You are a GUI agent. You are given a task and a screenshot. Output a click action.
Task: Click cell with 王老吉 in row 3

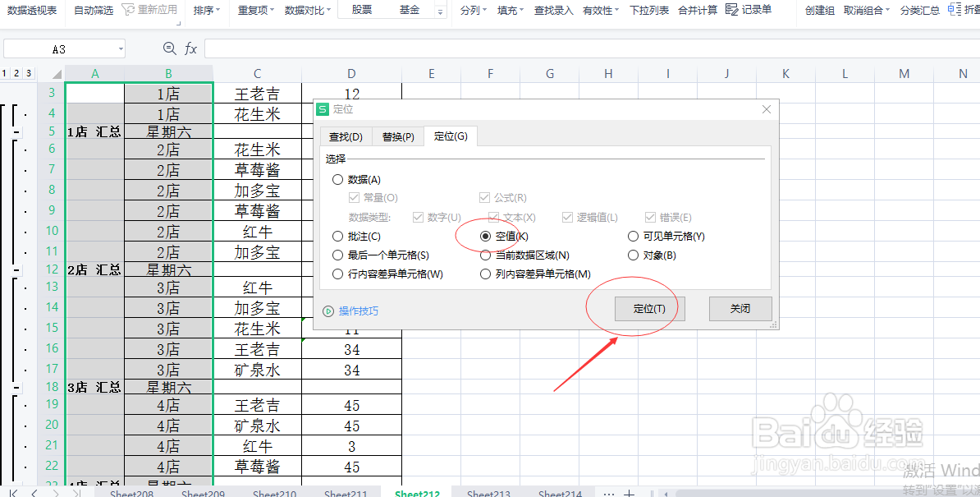tap(258, 94)
